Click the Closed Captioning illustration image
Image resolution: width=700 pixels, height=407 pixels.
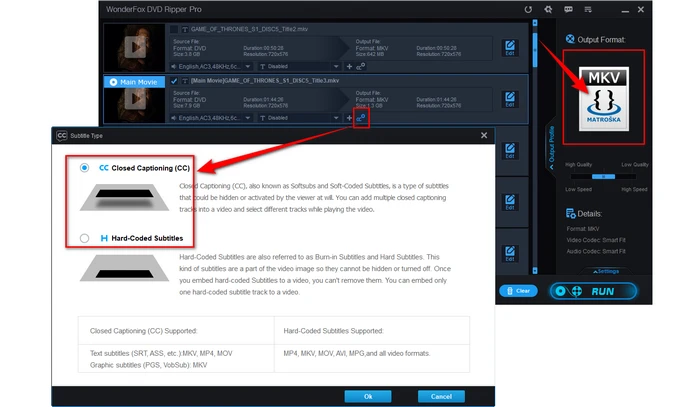coord(125,198)
